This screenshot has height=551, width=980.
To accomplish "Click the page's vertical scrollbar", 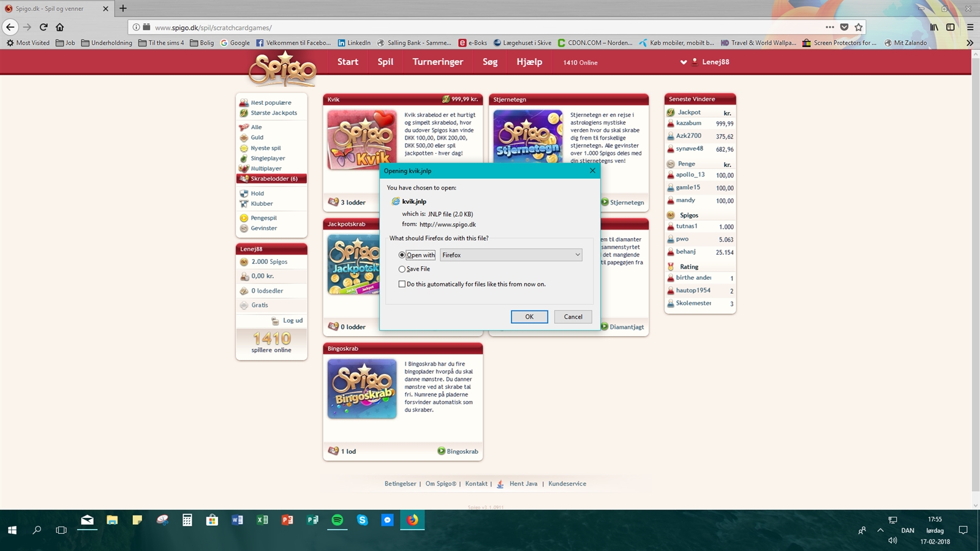I will [x=975, y=275].
